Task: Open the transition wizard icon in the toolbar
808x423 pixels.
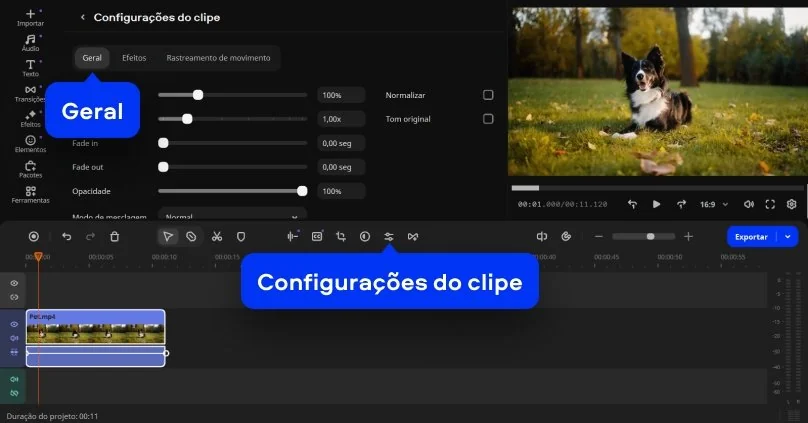Action: (x=413, y=236)
